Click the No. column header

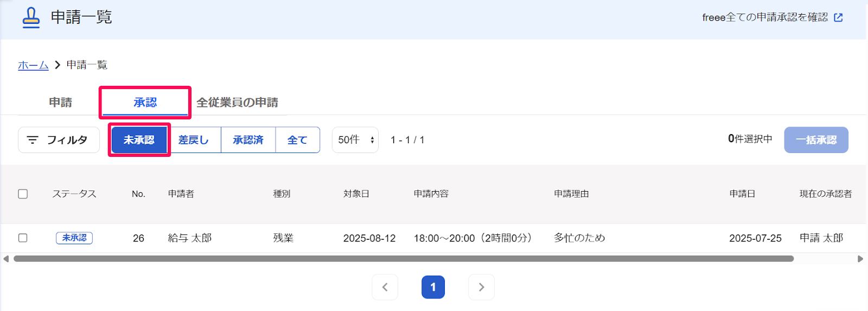coord(138,194)
